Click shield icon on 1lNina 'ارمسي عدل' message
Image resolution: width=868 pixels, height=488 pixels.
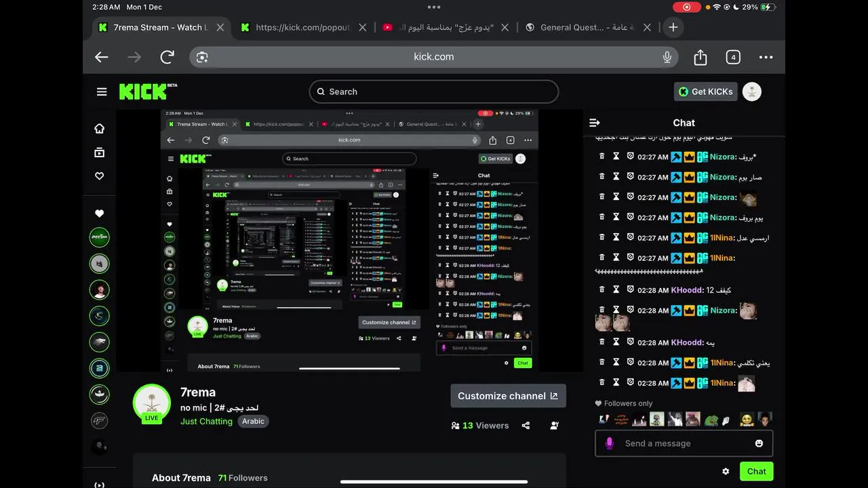click(x=630, y=237)
